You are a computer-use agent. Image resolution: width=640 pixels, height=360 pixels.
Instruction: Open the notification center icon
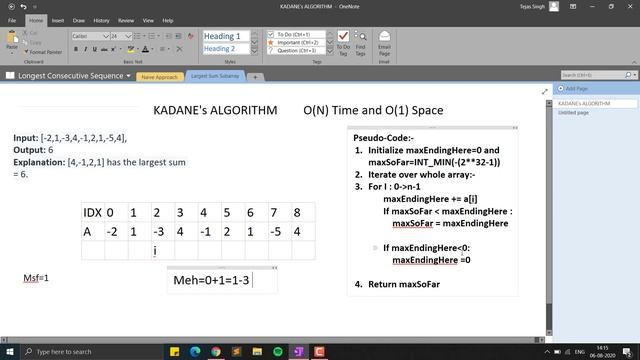coord(627,351)
